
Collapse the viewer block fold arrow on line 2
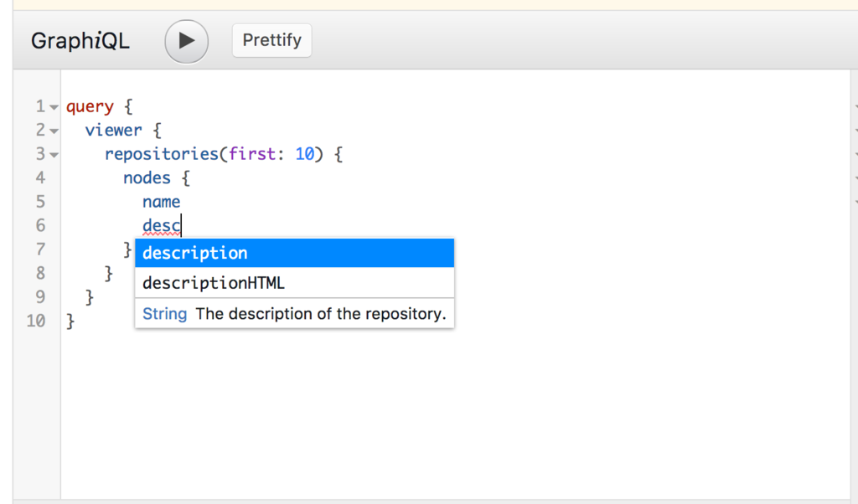click(54, 131)
